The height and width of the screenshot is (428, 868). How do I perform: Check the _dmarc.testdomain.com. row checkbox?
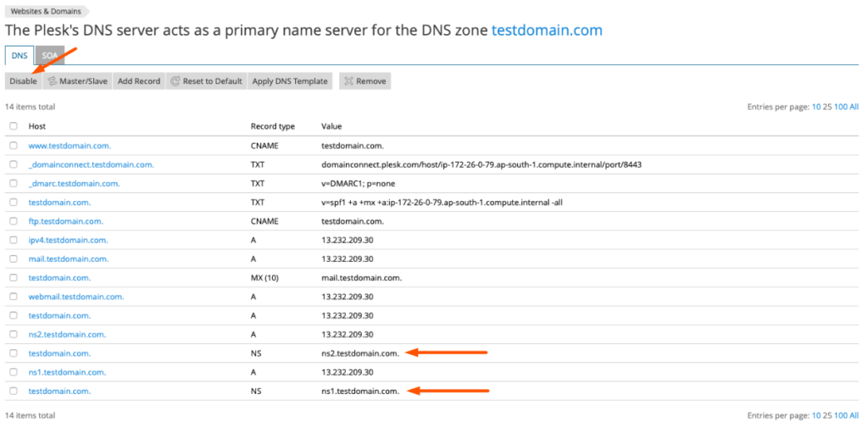pos(14,183)
